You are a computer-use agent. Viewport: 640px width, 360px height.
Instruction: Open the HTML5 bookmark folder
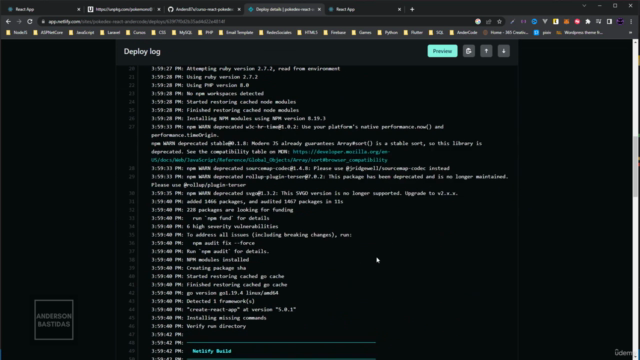point(308,32)
